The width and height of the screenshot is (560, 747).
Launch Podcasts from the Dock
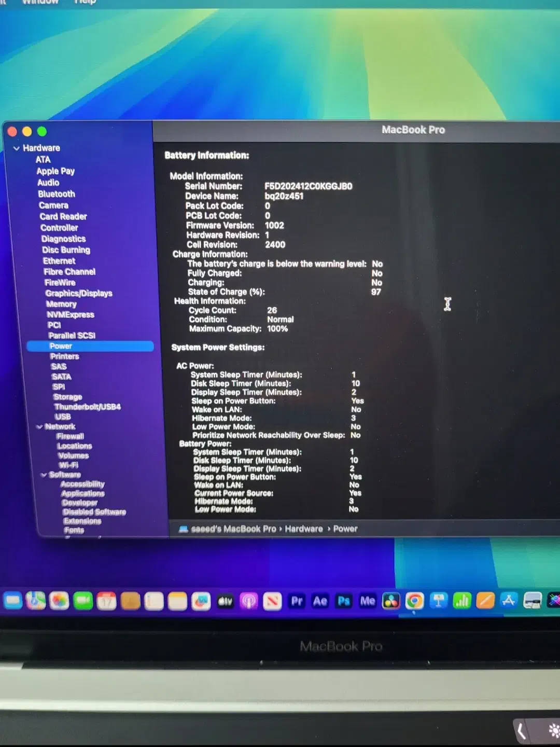249,601
